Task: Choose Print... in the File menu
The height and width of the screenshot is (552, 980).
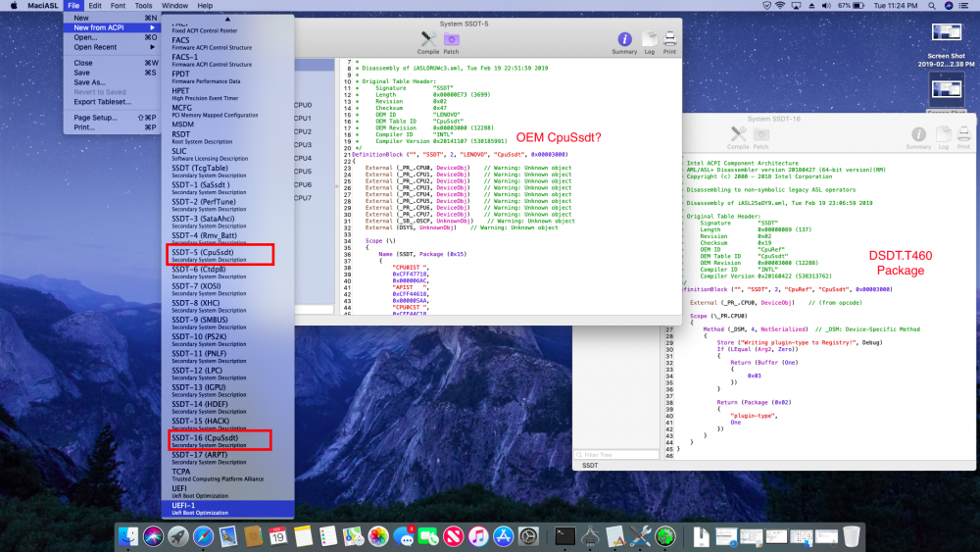Action: pos(112,126)
